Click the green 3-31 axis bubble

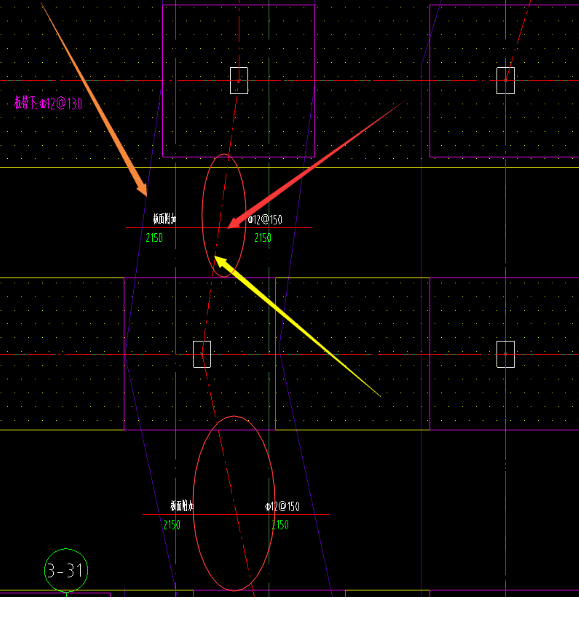[66, 570]
